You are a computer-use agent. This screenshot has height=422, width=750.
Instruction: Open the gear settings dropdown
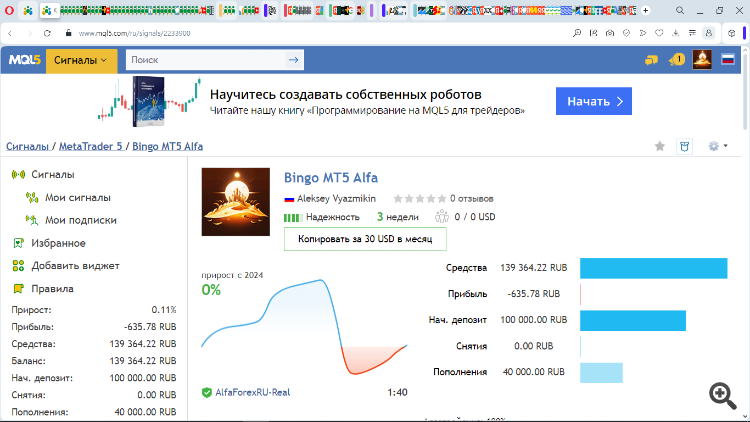717,146
